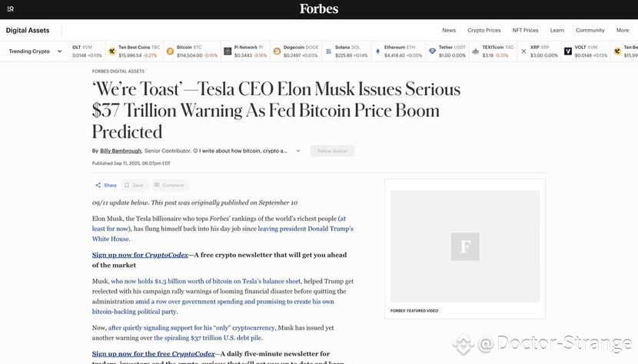The height and width of the screenshot is (364, 638).
Task: Click the Solana icon in ticker
Action: click(x=328, y=51)
